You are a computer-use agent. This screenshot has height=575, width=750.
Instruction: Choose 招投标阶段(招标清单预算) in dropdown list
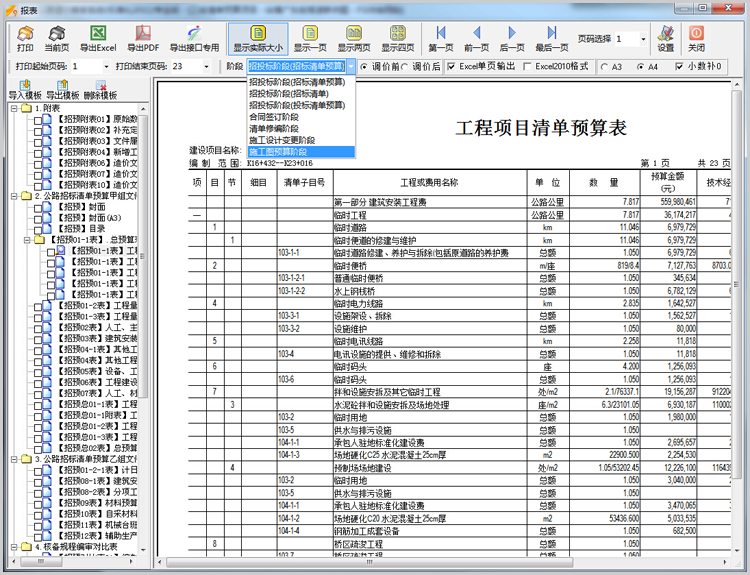[301, 82]
